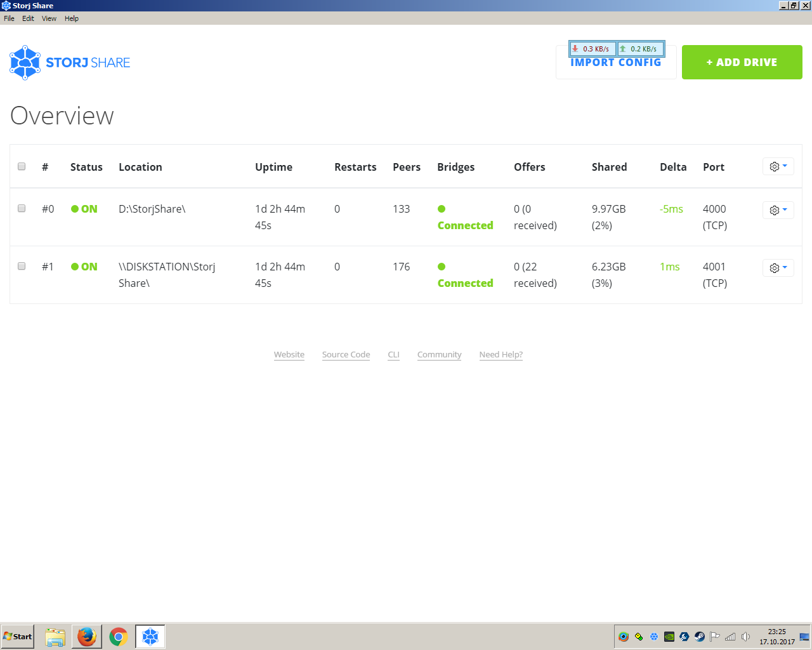
Task: Open the gear menu for drive #0
Action: click(x=778, y=210)
